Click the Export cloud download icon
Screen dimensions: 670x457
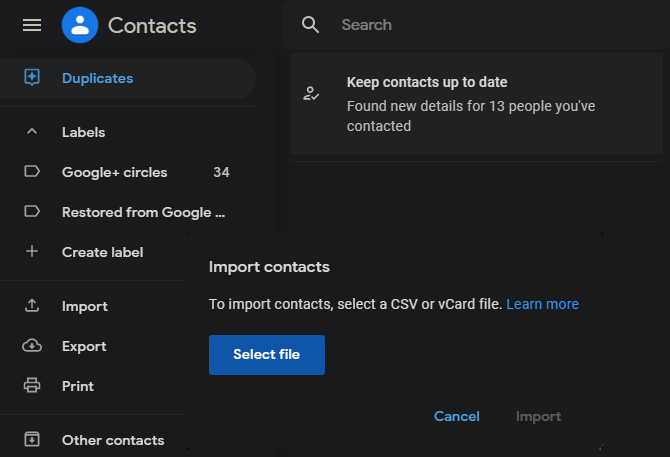(32, 346)
